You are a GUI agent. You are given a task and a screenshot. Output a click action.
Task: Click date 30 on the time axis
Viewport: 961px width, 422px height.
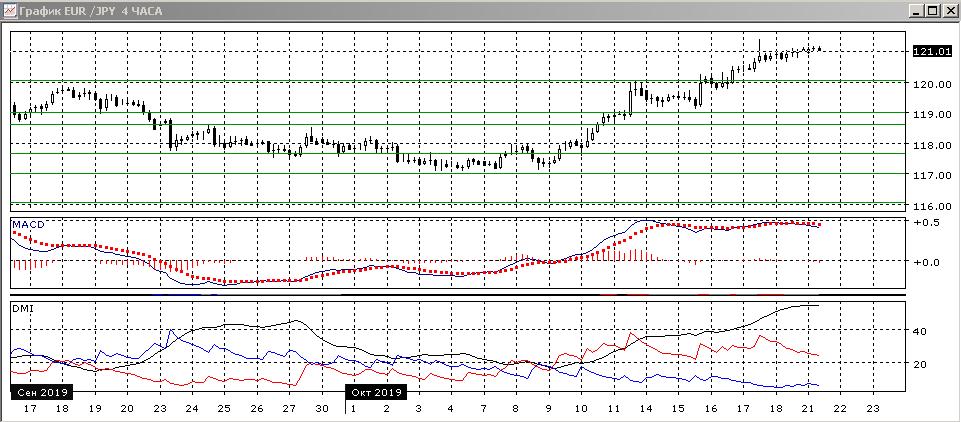point(322,408)
